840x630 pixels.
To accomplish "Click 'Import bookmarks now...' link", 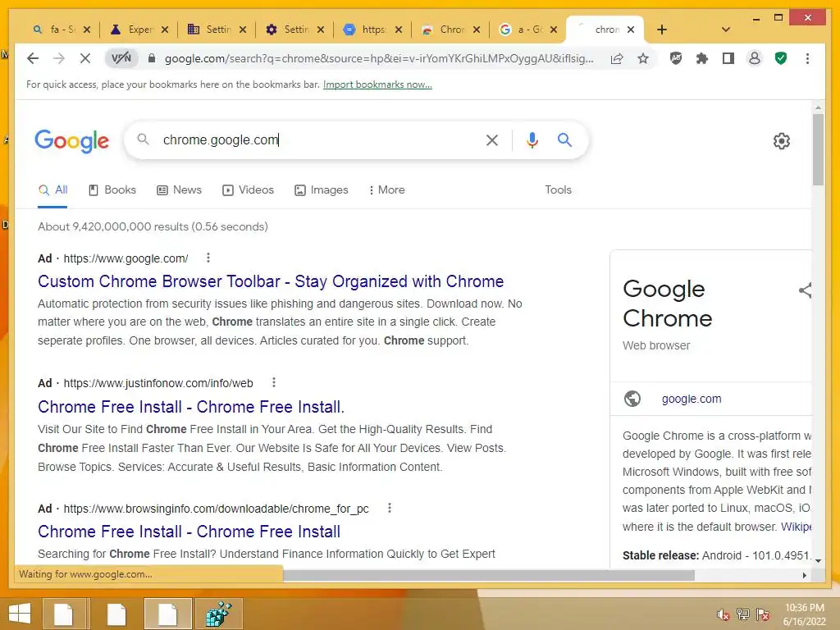I will coord(377,84).
